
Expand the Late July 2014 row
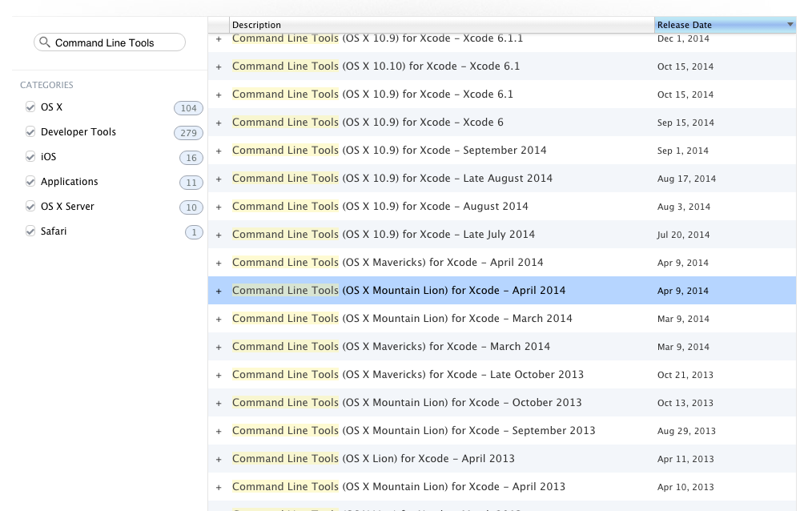(219, 235)
